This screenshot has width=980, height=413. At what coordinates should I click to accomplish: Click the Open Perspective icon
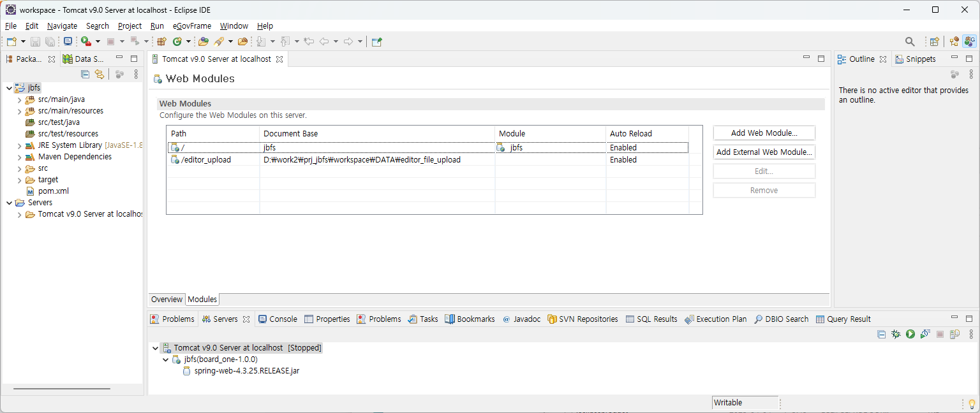pos(934,41)
